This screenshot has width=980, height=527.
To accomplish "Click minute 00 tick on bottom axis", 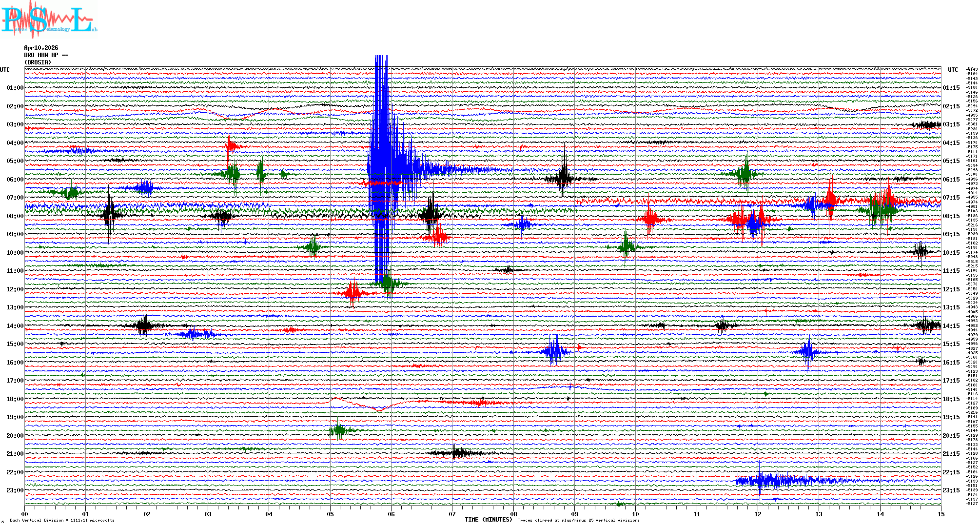I will click(x=25, y=514).
